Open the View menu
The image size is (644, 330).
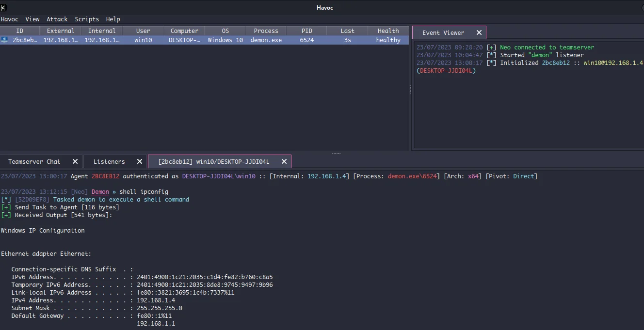click(32, 19)
